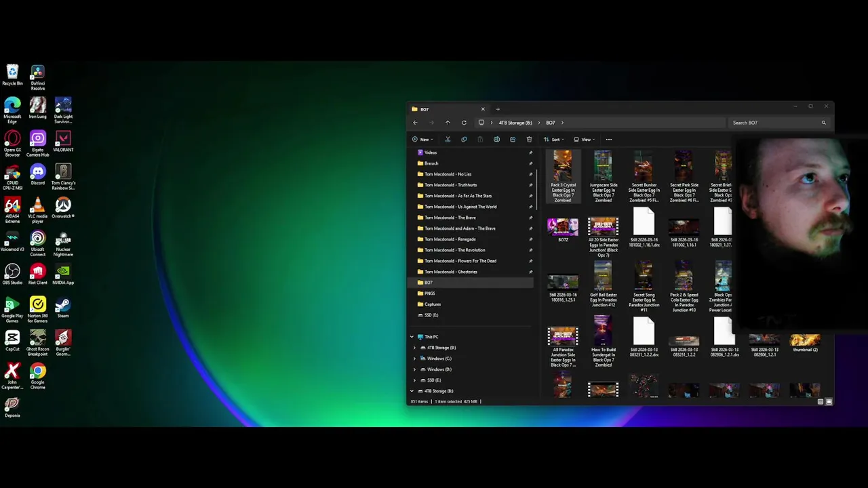Switch to thumbnails view via status bar toggle
The image size is (868, 488).
pos(829,402)
